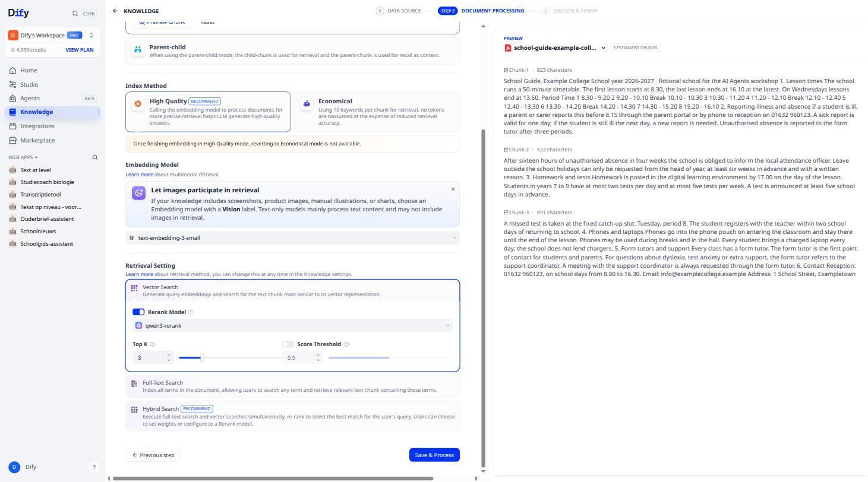Click the Knowledge book icon
This screenshot has width=868, height=482.
click(13, 112)
